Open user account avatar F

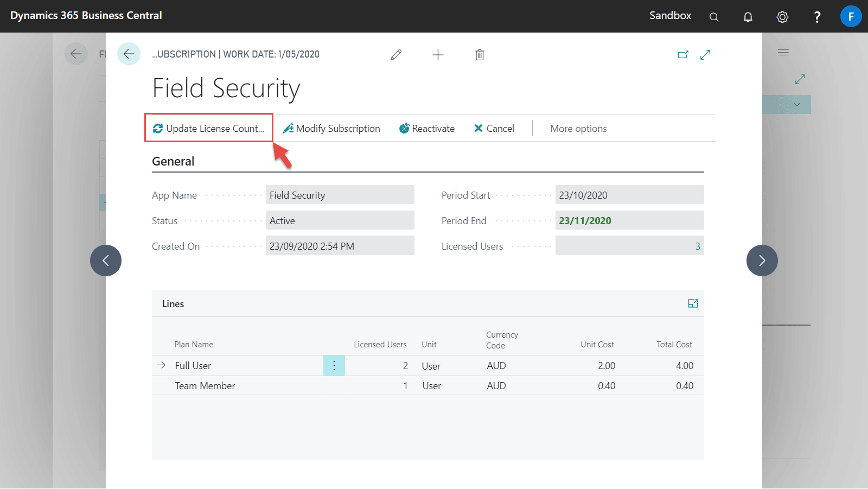tap(851, 16)
